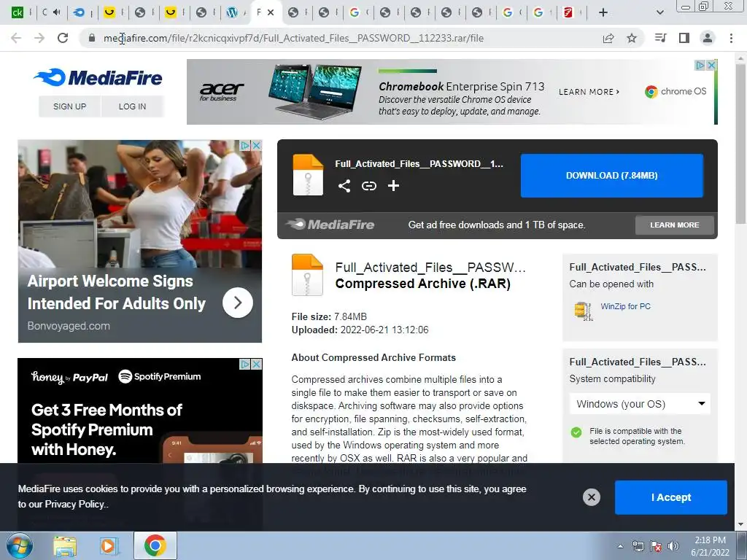Click the volume speaker tray icon
747x560 pixels.
point(673,546)
